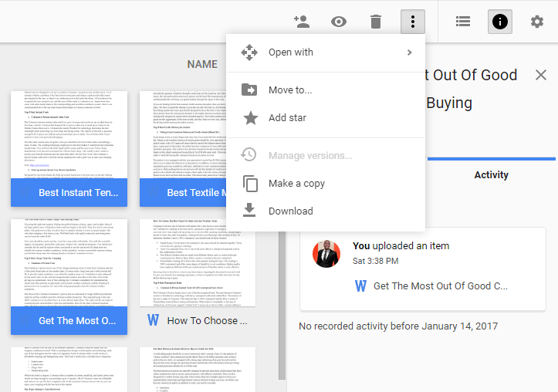Open the settings gear menu
558x392 pixels.
pos(537,22)
